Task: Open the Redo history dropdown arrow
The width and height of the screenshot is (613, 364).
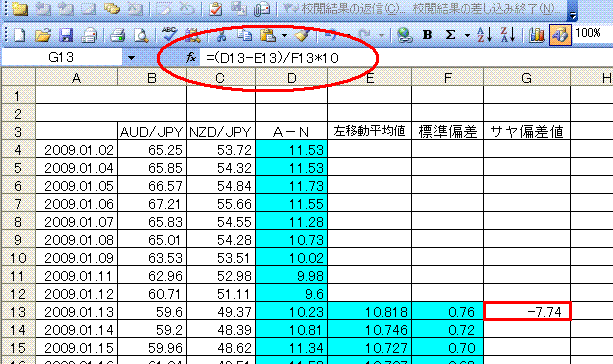Action: [x=382, y=36]
